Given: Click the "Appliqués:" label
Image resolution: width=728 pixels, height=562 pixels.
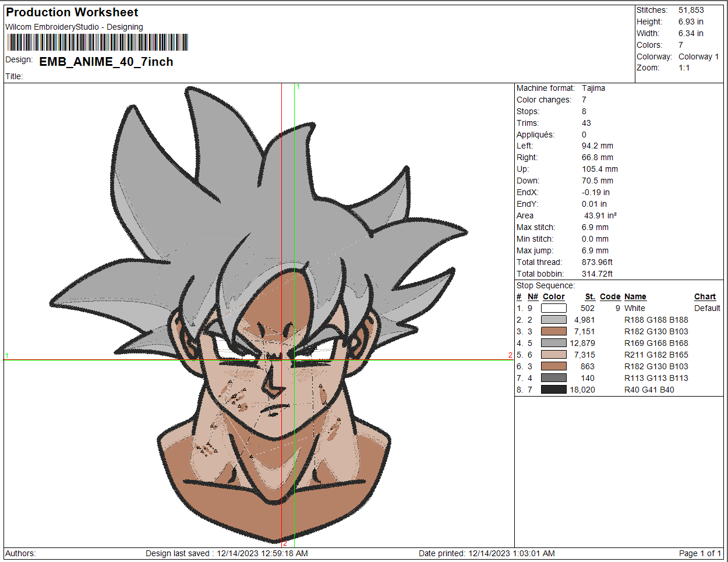Looking at the screenshot, I should 536,135.
